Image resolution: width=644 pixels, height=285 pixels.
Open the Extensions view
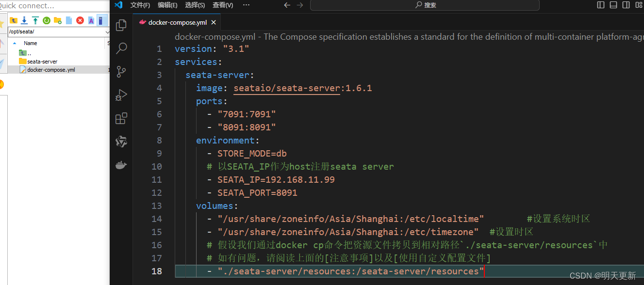(x=121, y=118)
